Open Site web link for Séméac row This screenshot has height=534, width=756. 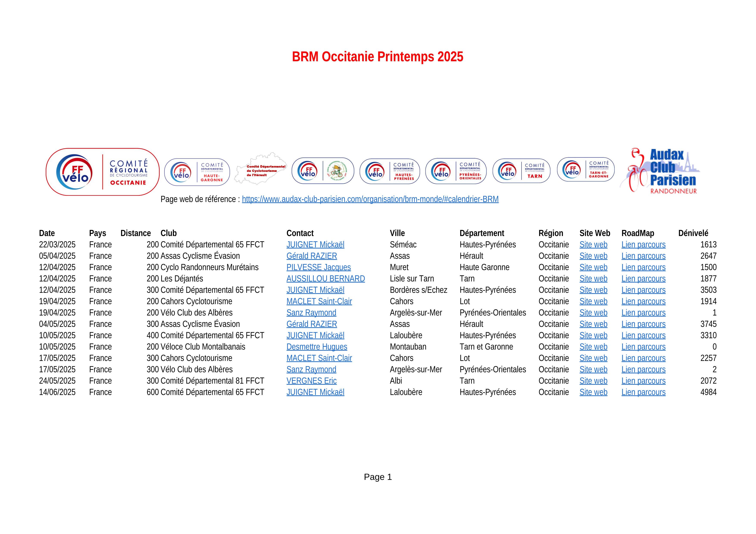tap(593, 244)
